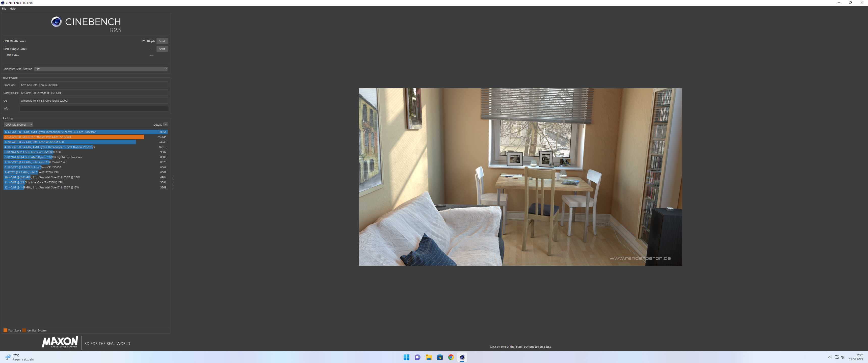Start the CPU Single Core test
This screenshot has height=363, width=868.
click(x=162, y=49)
